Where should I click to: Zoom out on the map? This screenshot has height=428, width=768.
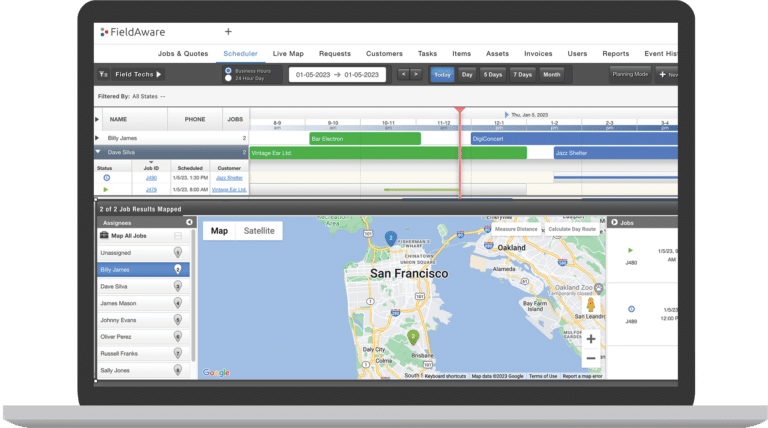click(591, 357)
